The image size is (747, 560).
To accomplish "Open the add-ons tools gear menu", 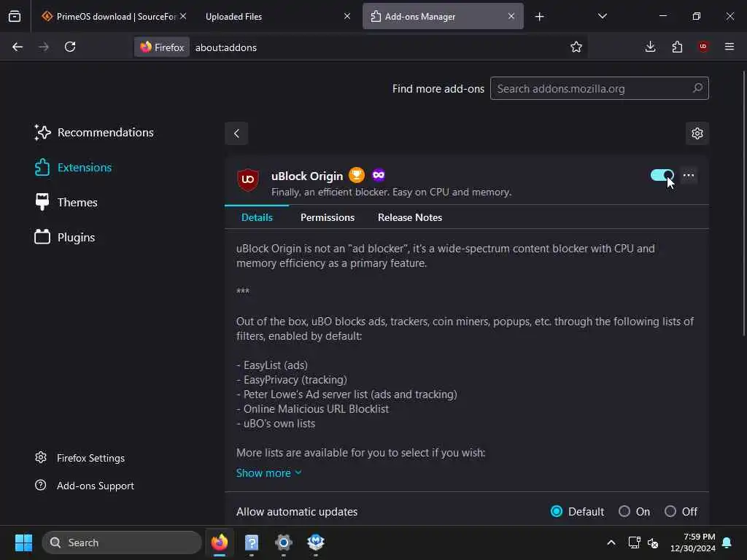I will point(697,133).
